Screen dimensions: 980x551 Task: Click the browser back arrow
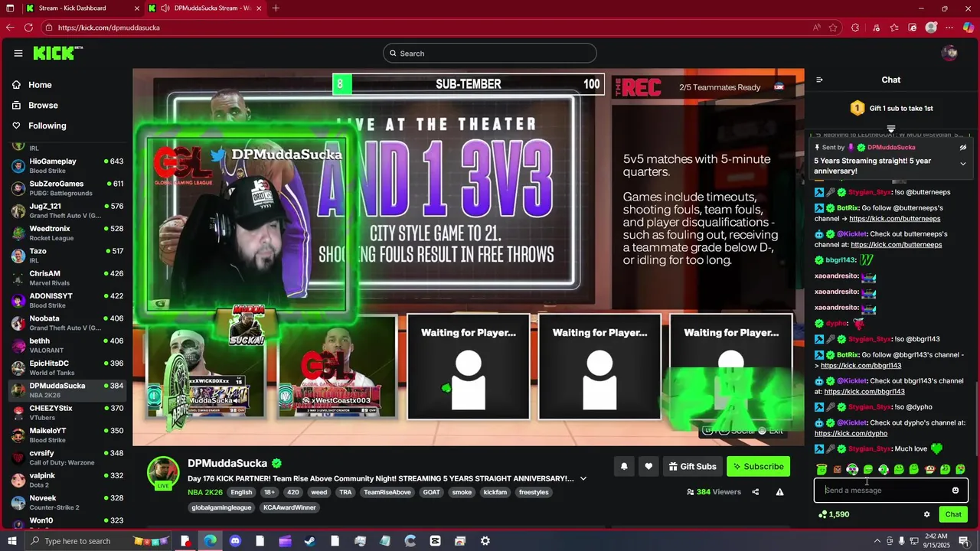click(10, 28)
